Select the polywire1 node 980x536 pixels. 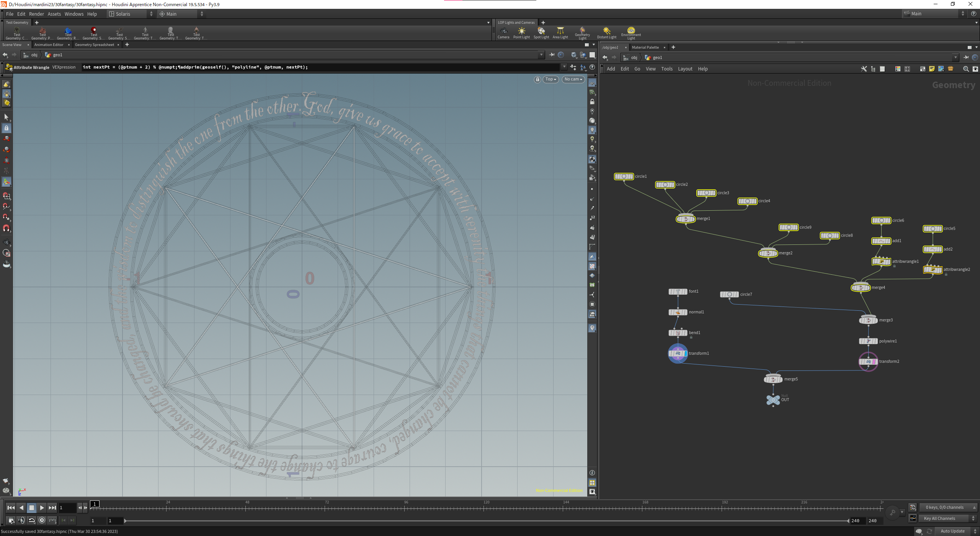click(x=868, y=341)
